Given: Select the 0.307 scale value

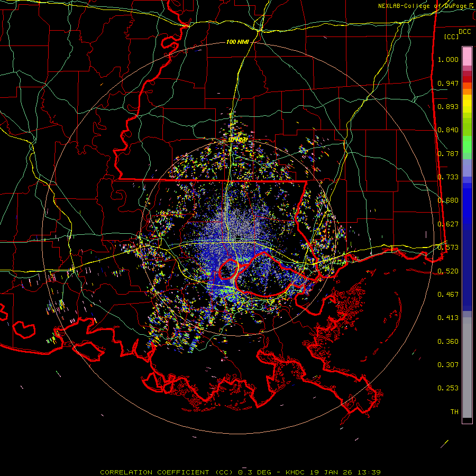Looking at the screenshot, I should coord(448,365).
